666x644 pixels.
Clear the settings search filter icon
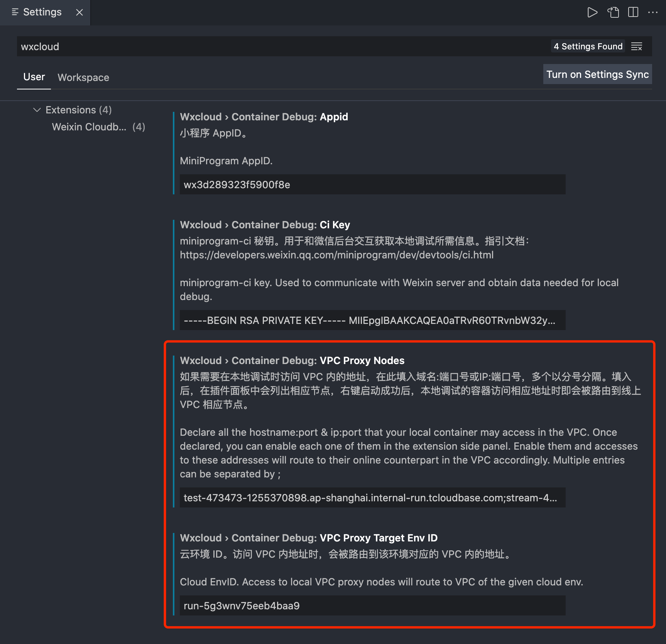point(637,47)
